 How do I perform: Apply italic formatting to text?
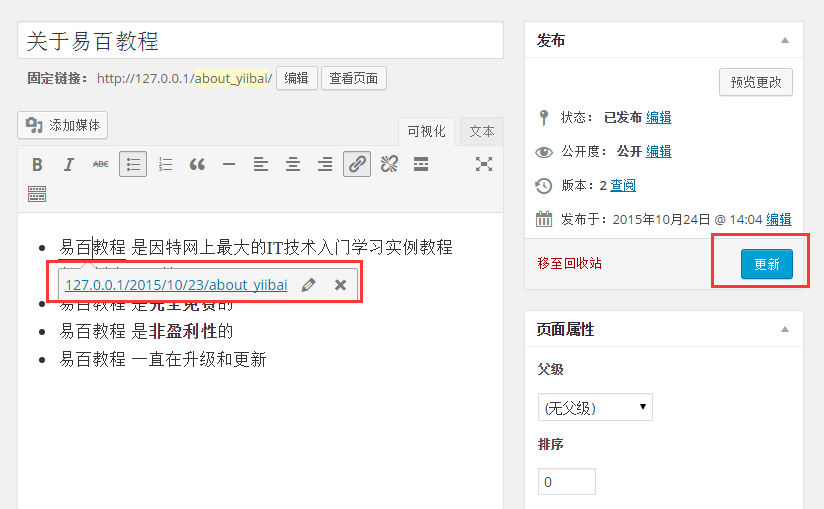click(x=69, y=165)
